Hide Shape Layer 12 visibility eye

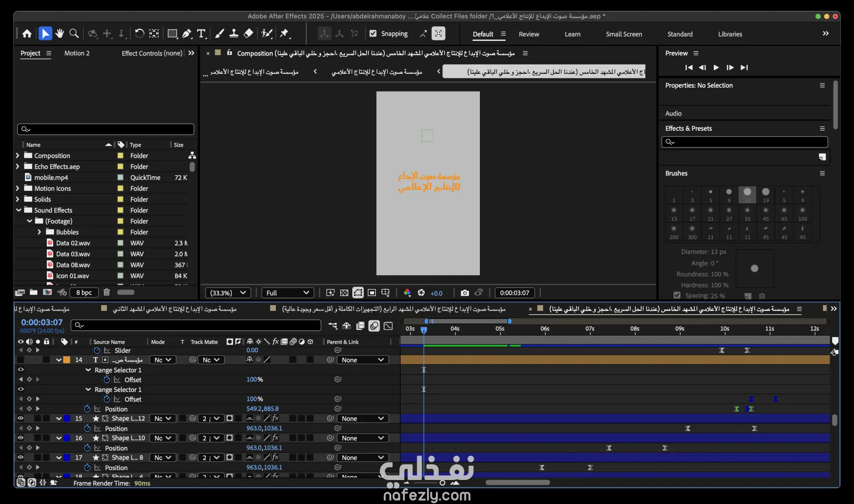(20, 418)
